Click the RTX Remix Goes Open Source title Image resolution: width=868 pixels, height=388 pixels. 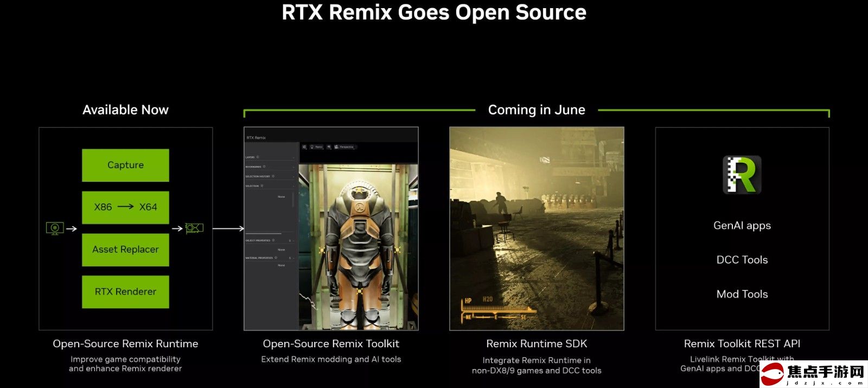coord(434,12)
